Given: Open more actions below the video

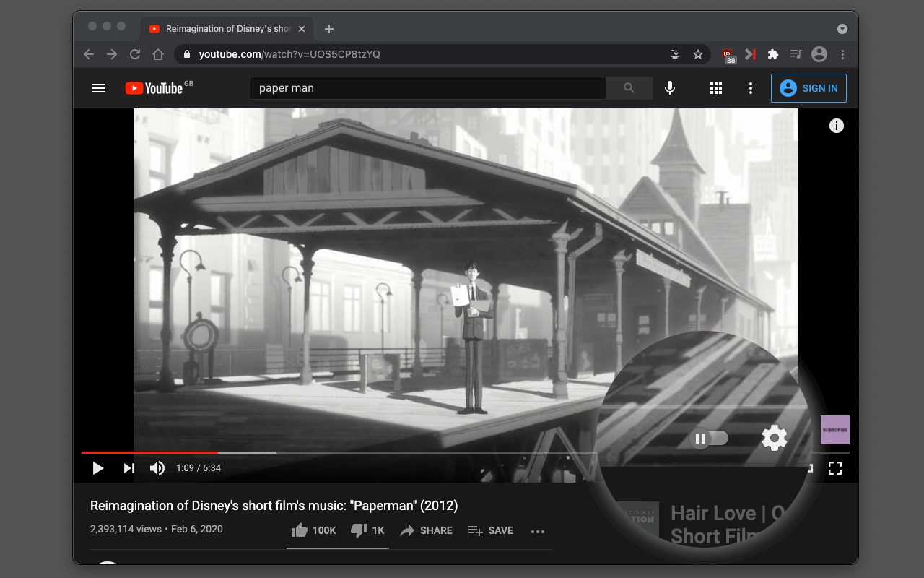Looking at the screenshot, I should (538, 531).
